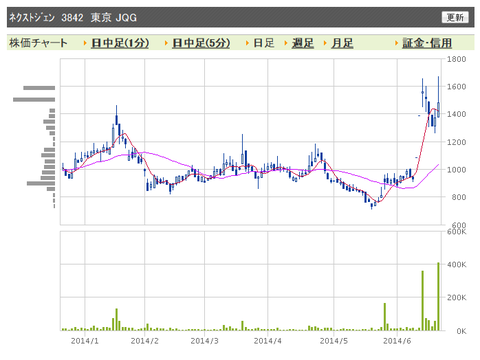Click the orange arrow before 週足

click(286, 43)
